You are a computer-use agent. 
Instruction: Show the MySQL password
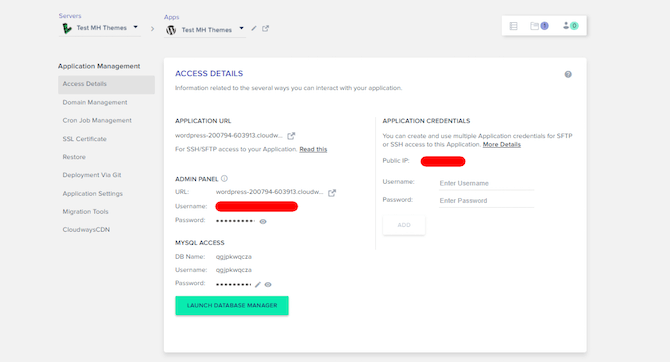268,285
